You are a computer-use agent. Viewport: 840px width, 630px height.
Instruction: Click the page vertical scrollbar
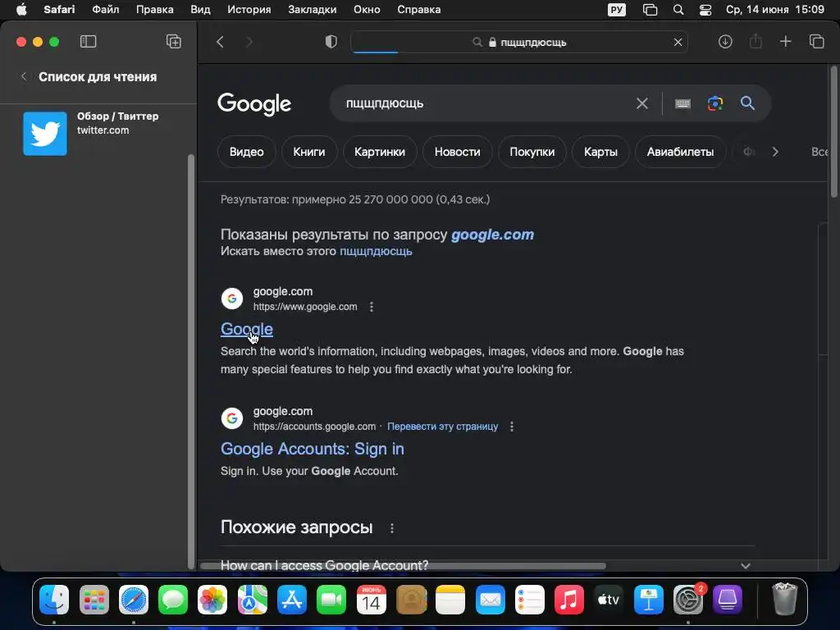click(833, 132)
